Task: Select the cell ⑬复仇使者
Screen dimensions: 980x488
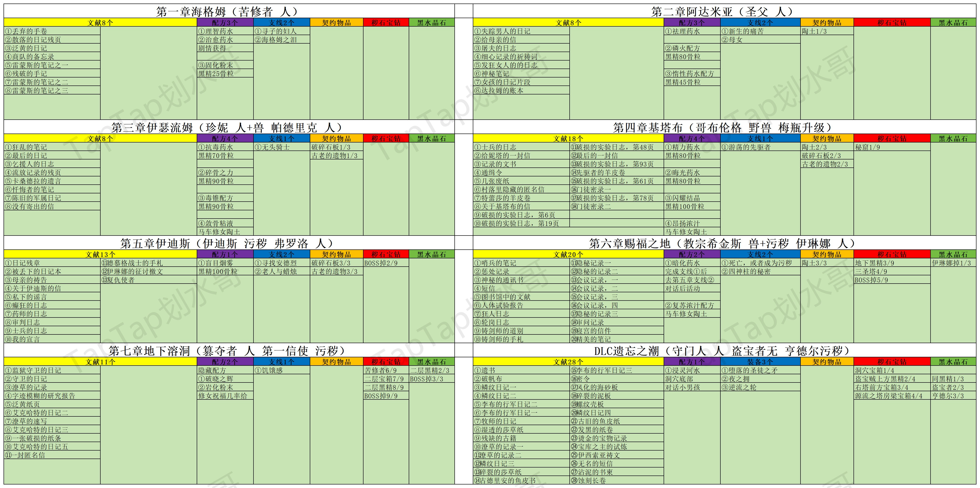Action: [x=149, y=280]
